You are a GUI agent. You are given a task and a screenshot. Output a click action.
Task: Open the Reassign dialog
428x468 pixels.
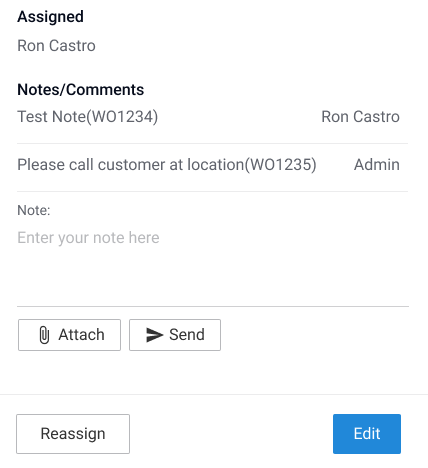pos(73,434)
